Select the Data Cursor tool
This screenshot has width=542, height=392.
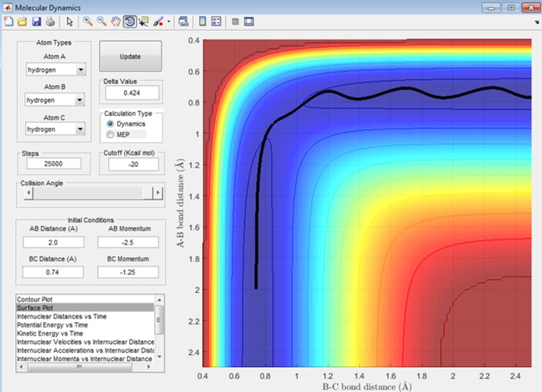tap(144, 21)
